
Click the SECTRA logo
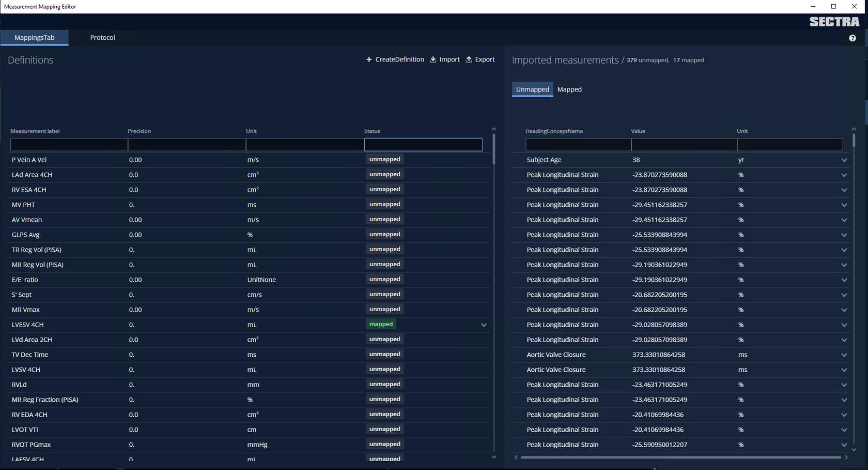click(x=834, y=22)
